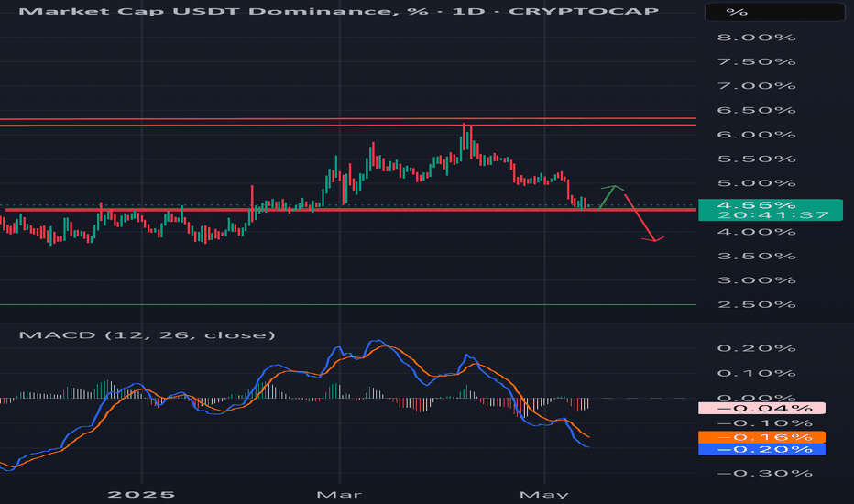Click the 7.50% price axis label

point(756,62)
